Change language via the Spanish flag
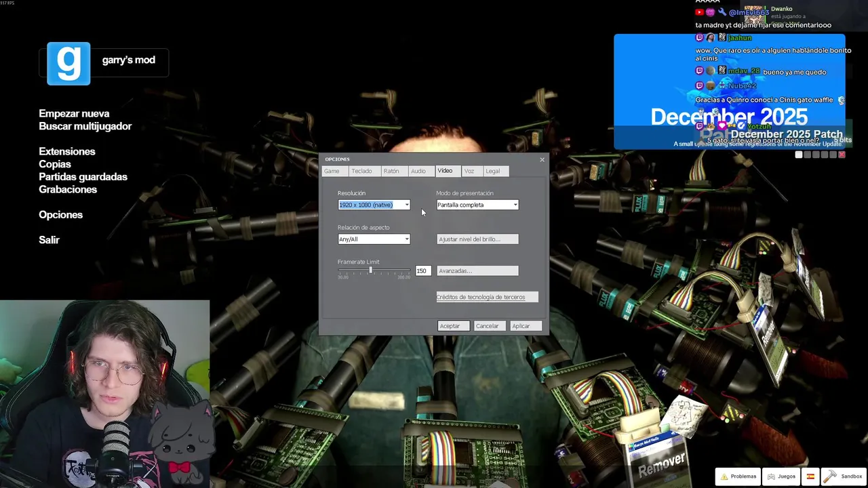 pyautogui.click(x=810, y=476)
